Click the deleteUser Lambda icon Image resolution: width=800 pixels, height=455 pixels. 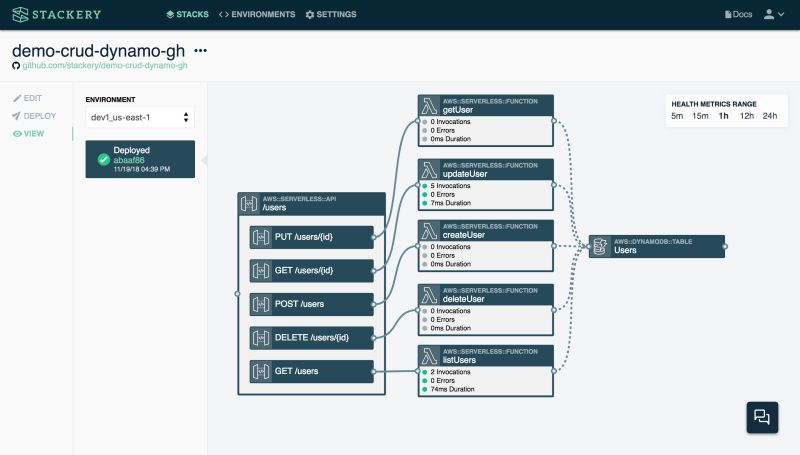[x=429, y=295]
